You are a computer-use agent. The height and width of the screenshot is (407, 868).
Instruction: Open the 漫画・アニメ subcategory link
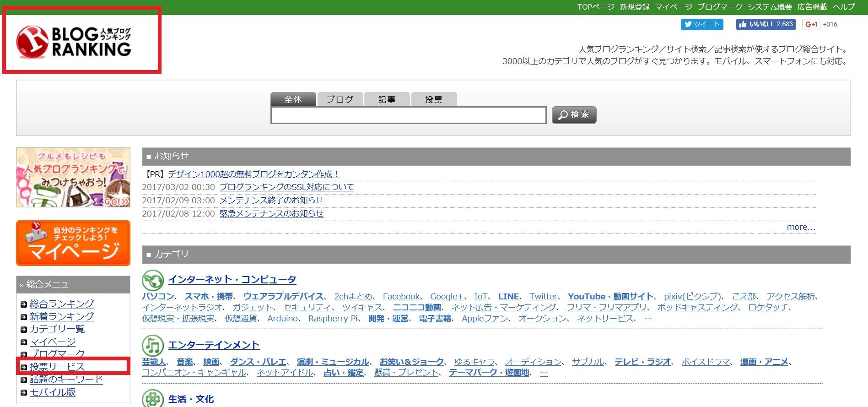(x=765, y=362)
